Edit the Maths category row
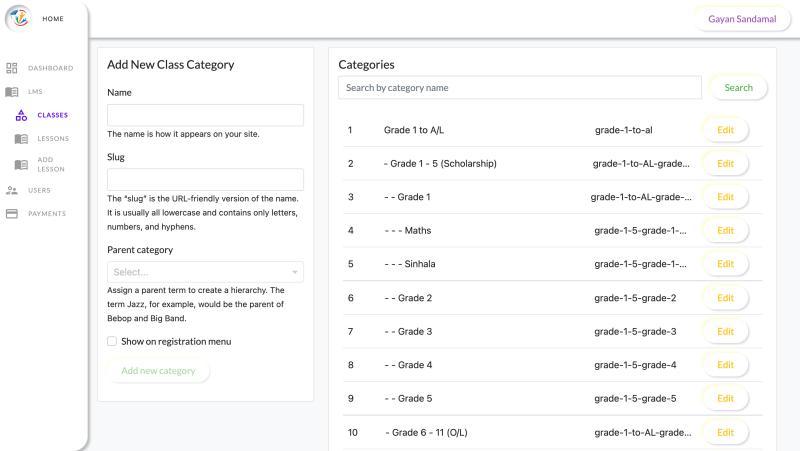The width and height of the screenshot is (800, 451). point(725,231)
